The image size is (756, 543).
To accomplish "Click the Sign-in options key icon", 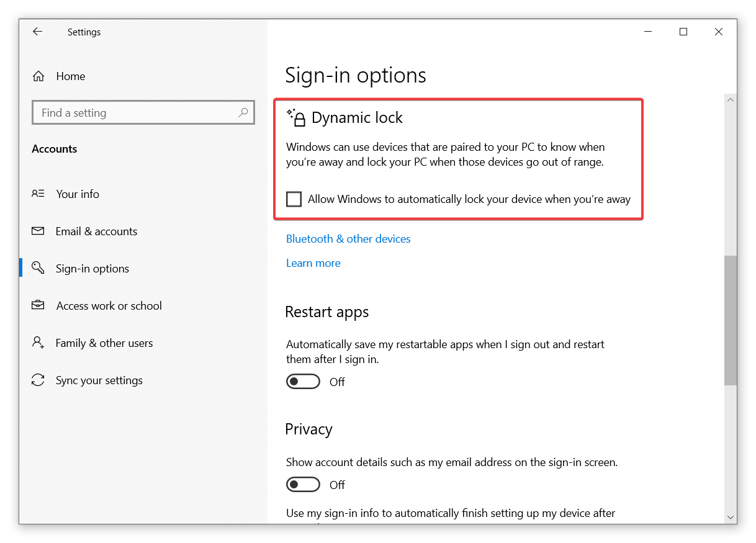I will pos(38,268).
